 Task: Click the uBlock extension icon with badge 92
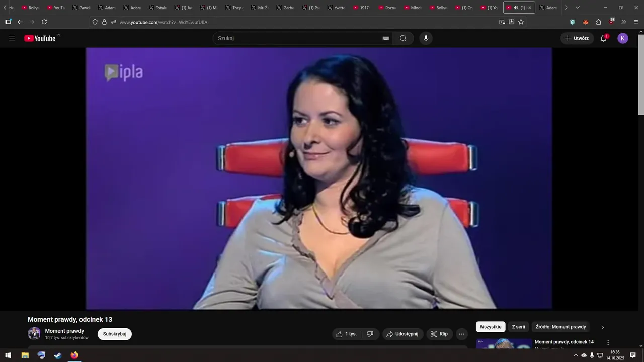click(x=611, y=22)
